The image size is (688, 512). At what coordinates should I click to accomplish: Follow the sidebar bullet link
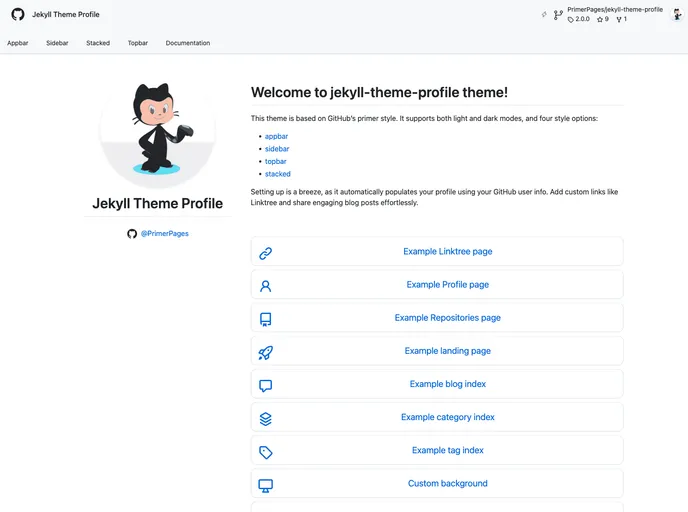(x=277, y=149)
